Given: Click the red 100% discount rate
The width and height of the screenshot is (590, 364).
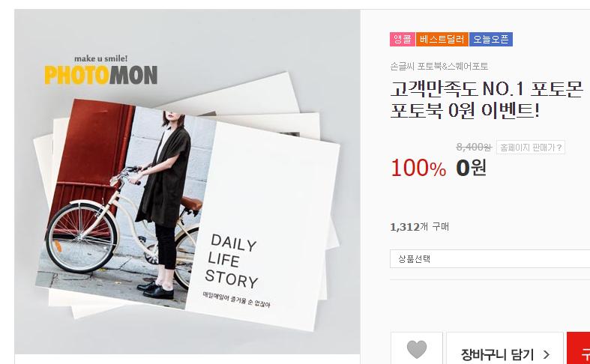Looking at the screenshot, I should pos(418,168).
